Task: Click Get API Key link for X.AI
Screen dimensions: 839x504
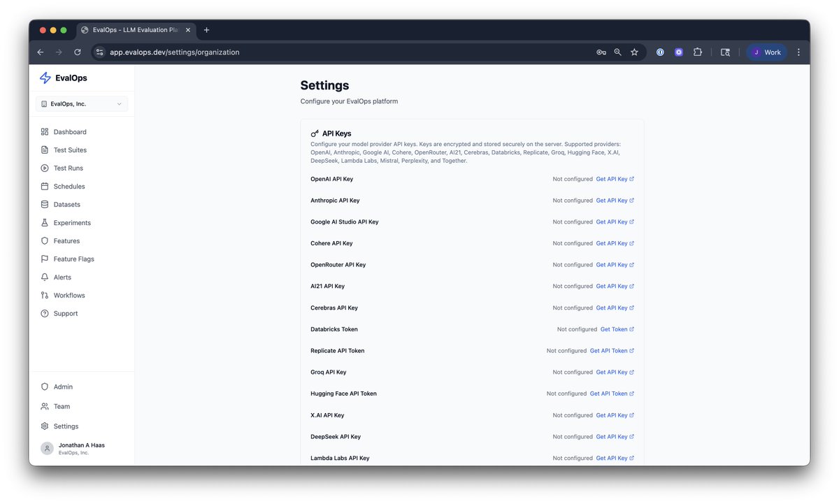Action: (x=615, y=415)
